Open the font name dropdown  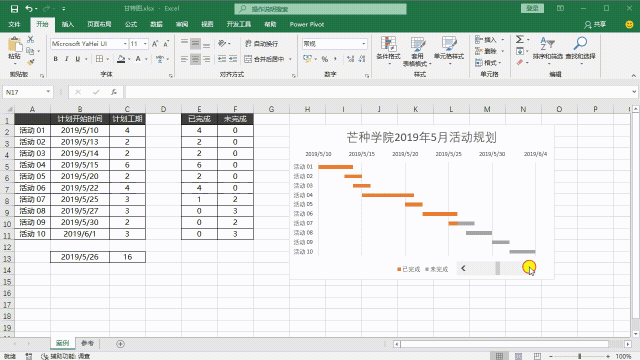(x=125, y=44)
